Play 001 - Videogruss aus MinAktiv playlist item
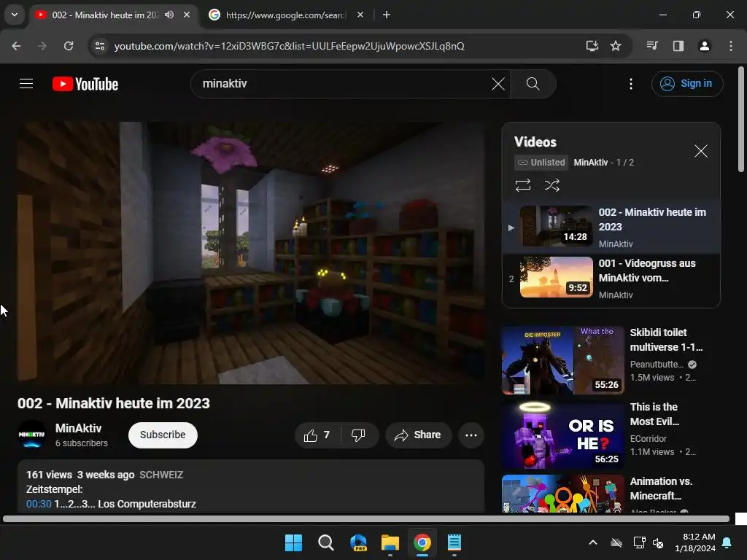 tap(612, 278)
